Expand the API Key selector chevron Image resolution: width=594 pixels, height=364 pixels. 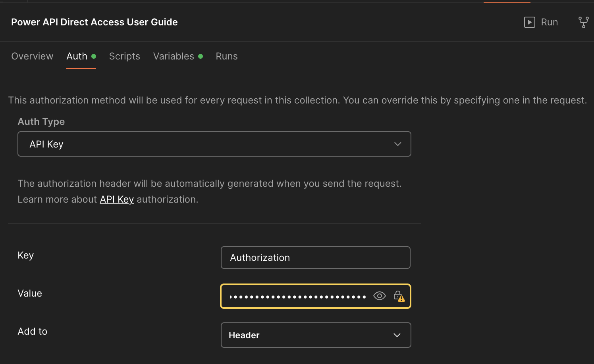tap(397, 144)
